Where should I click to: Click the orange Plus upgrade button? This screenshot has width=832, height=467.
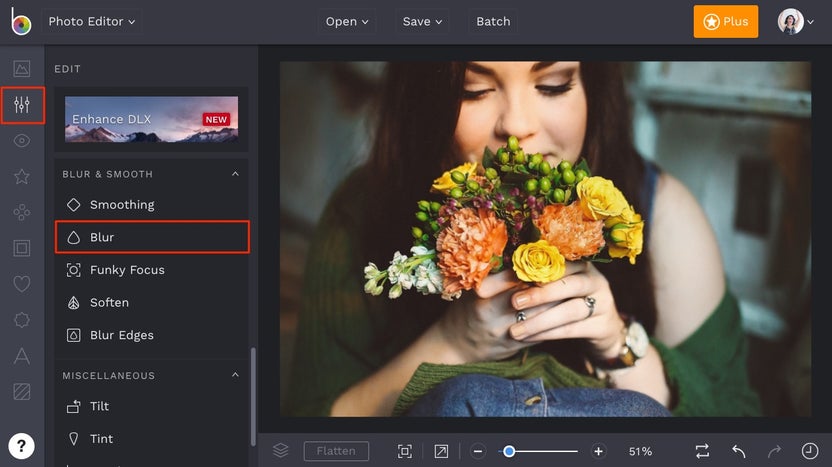click(725, 22)
